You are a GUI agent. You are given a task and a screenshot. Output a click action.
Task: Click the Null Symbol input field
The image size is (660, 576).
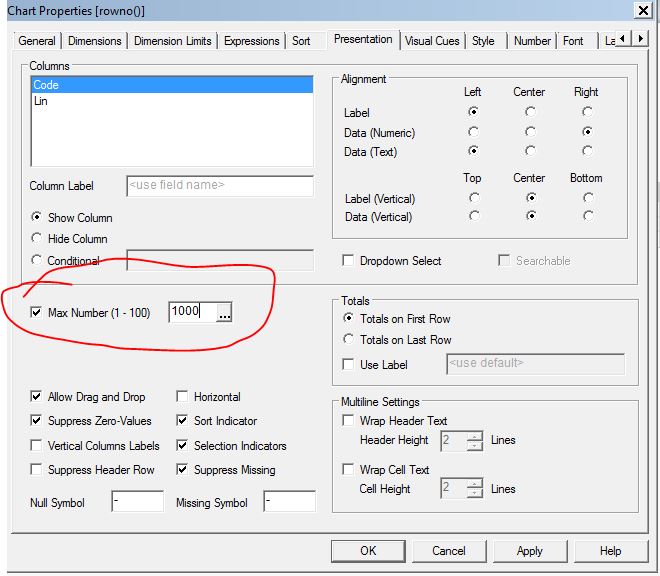[138, 501]
